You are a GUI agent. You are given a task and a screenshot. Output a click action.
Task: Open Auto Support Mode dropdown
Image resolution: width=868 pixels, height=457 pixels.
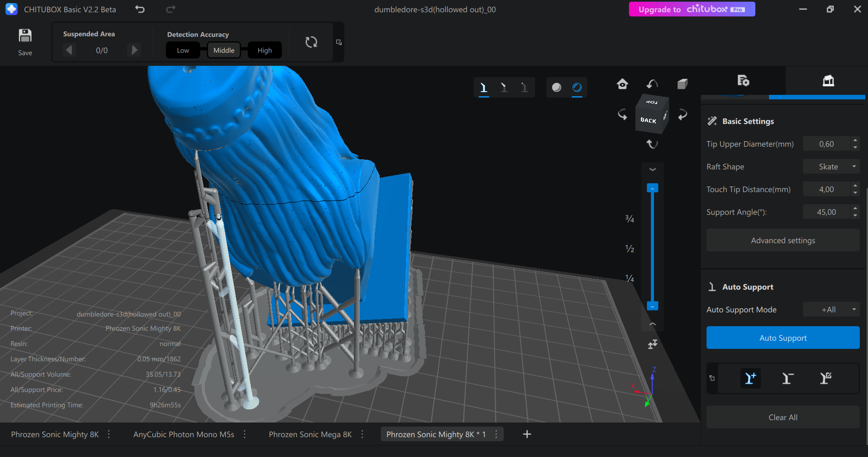(831, 310)
